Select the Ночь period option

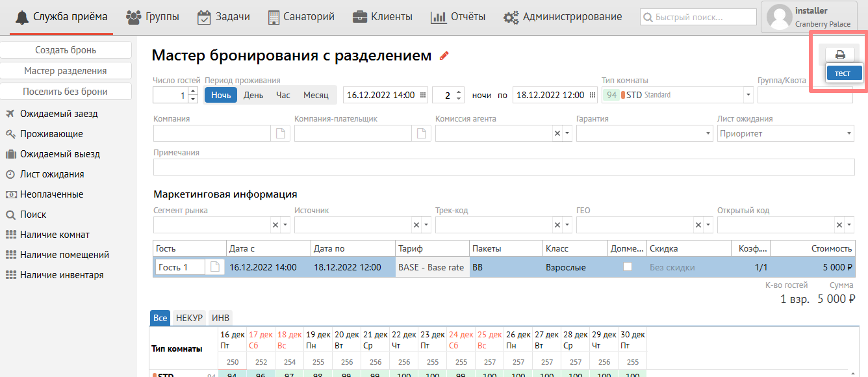(221, 95)
